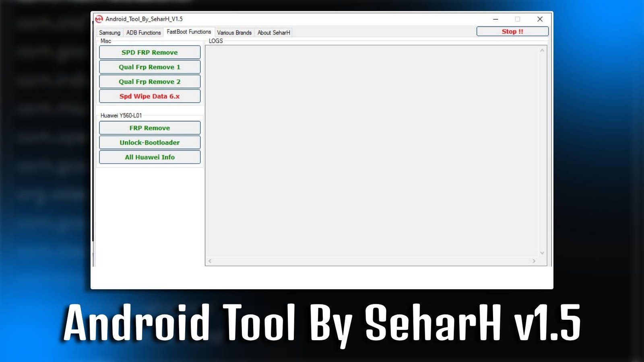Viewport: 644px width, 362px height.
Task: Click Qual Frp Remove 1
Action: (149, 67)
